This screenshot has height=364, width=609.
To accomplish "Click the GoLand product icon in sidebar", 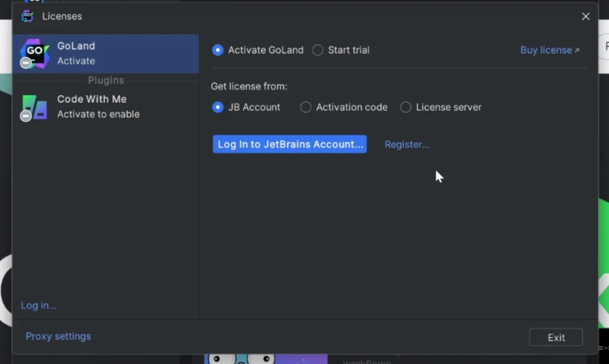I will tap(34, 53).
